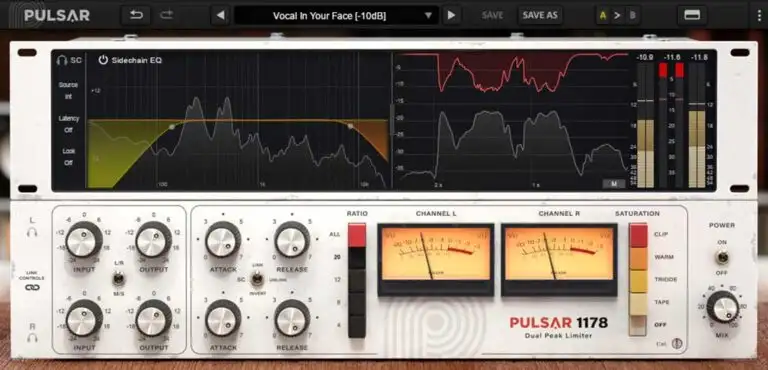Select TRIODE saturation button
This screenshot has width=768, height=370.
[638, 281]
